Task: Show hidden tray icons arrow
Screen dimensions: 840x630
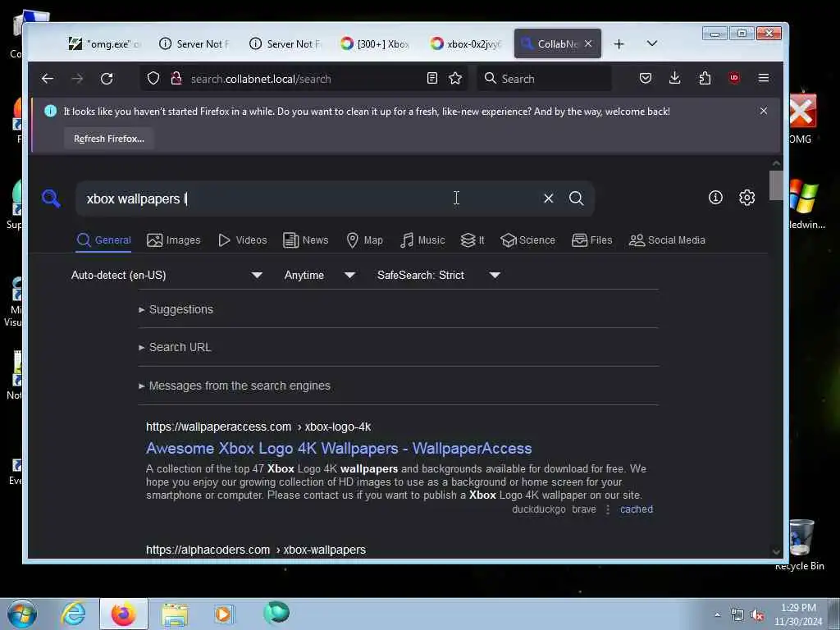Action: coord(717,614)
